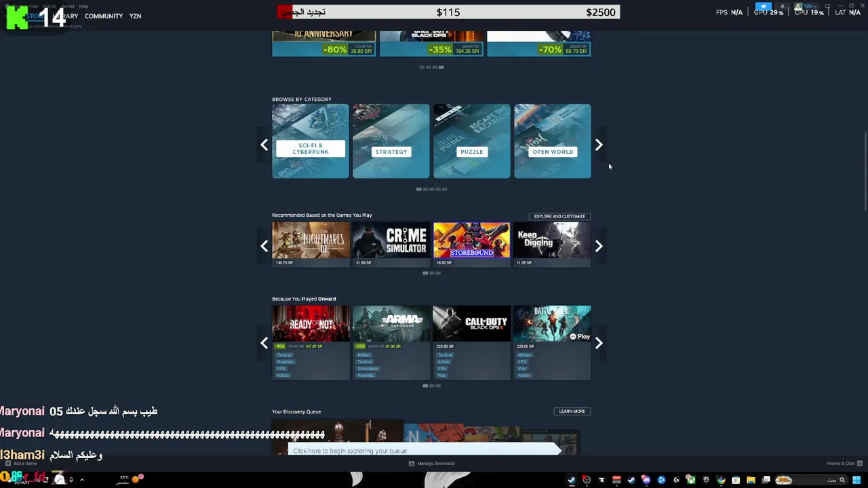Screen dimensions: 868x488
Task: Browse the PUZZLE category
Action: (x=472, y=141)
